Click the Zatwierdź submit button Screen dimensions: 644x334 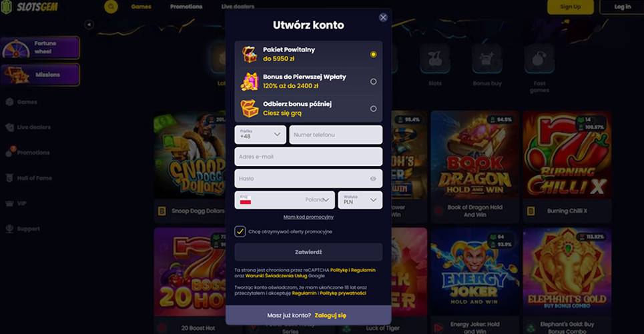point(308,252)
